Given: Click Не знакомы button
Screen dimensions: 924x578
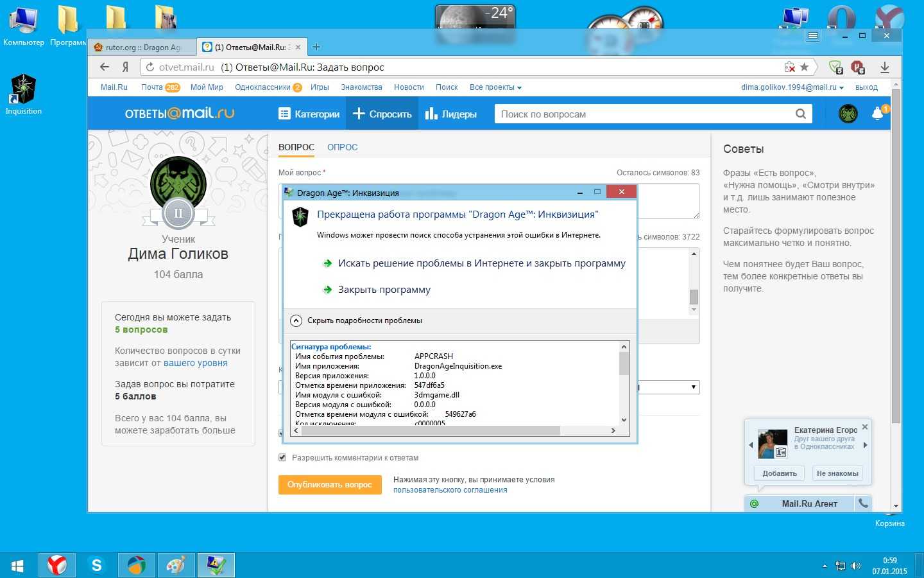Looking at the screenshot, I should [x=837, y=473].
